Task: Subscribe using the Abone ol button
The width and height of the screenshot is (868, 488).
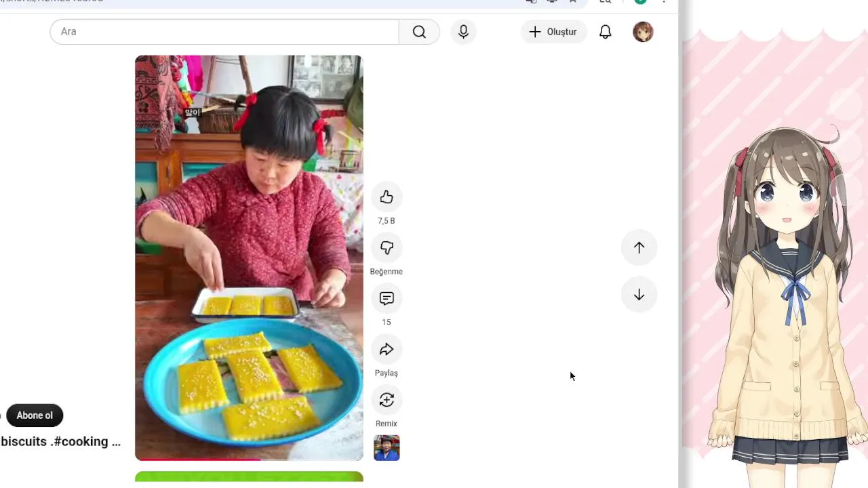Action: tap(35, 415)
